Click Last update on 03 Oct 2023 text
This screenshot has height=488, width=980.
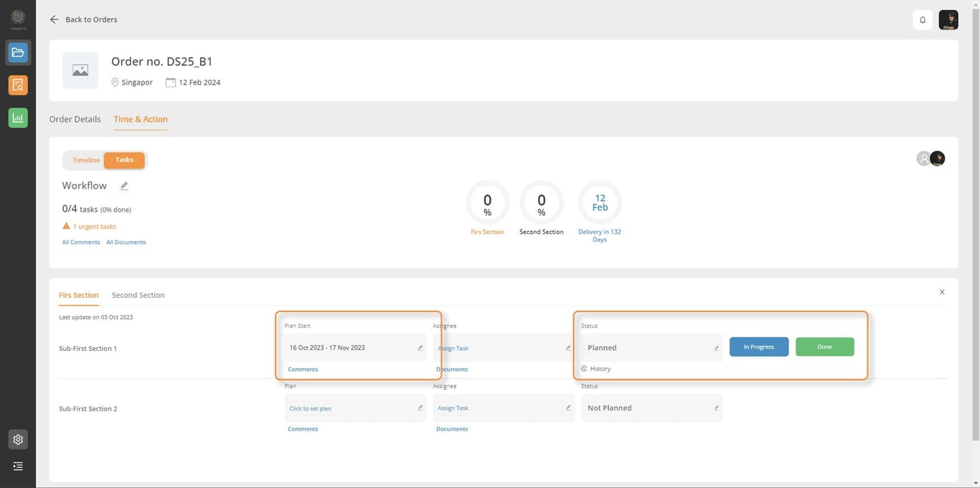click(x=96, y=316)
